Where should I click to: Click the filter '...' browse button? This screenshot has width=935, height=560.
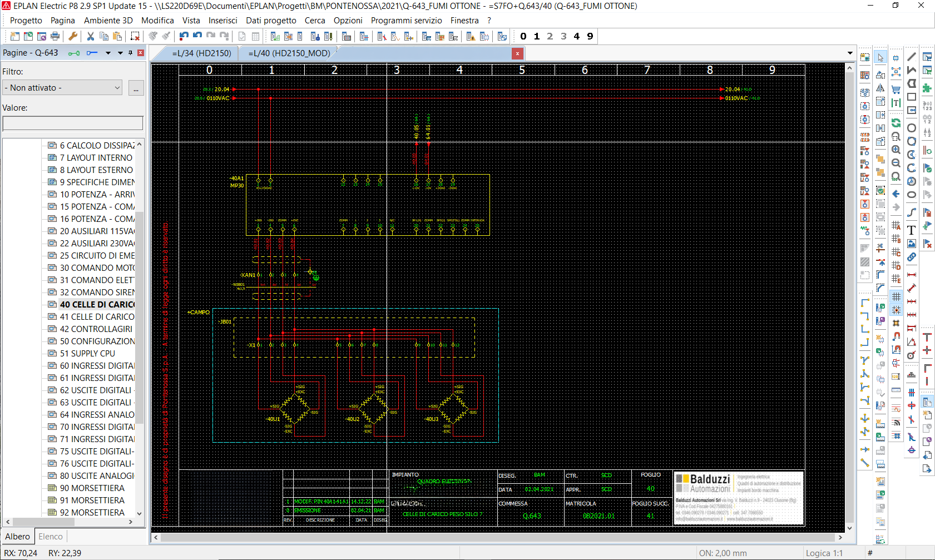pos(136,88)
